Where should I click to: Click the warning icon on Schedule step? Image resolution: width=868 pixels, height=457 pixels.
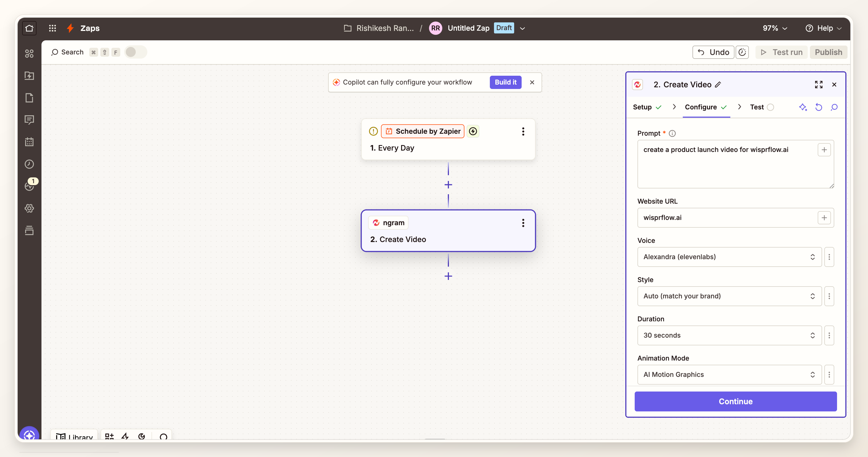click(373, 131)
